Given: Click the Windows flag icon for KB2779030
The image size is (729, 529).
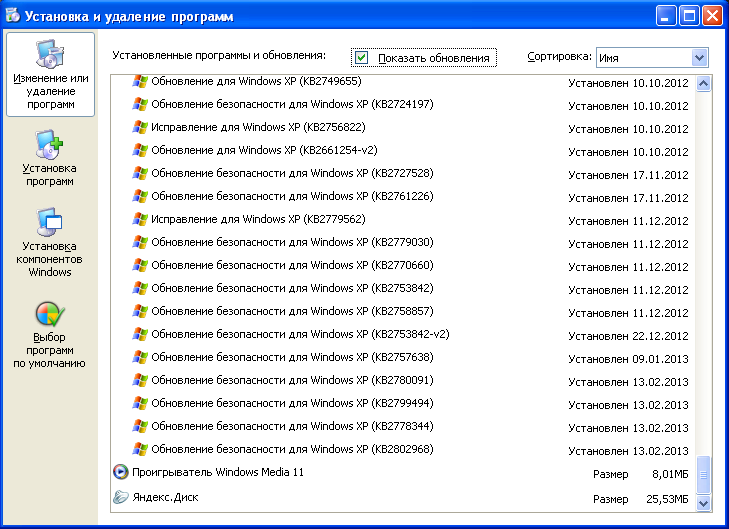Looking at the screenshot, I should pyautogui.click(x=140, y=242).
